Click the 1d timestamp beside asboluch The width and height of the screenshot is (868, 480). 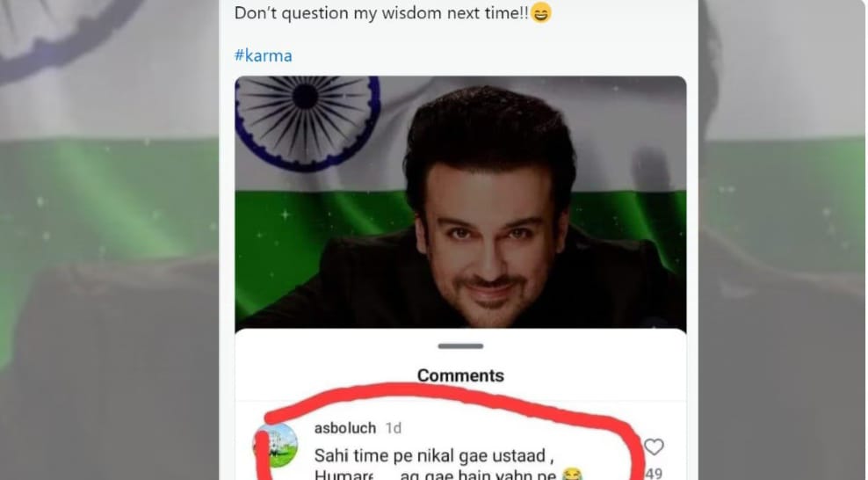coord(393,428)
